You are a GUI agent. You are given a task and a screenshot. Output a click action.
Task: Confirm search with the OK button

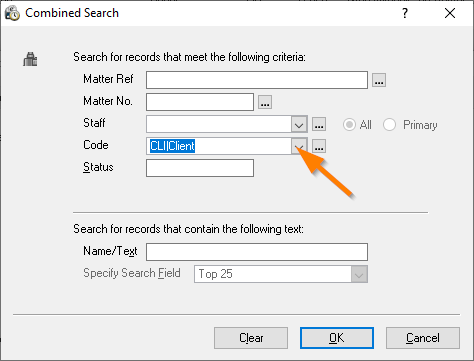(x=337, y=338)
